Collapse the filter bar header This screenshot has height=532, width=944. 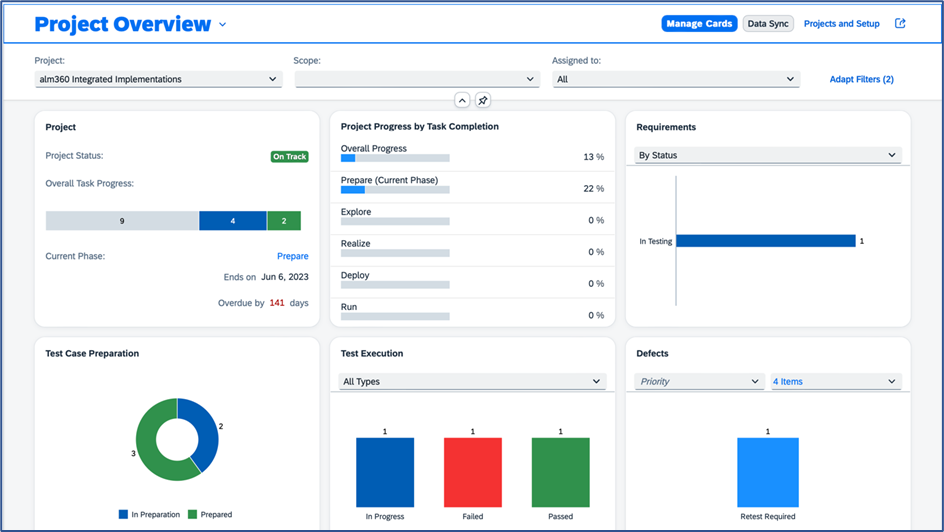pos(461,100)
